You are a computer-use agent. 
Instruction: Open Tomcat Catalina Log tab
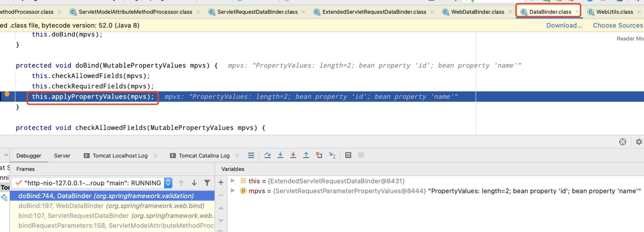[200, 156]
